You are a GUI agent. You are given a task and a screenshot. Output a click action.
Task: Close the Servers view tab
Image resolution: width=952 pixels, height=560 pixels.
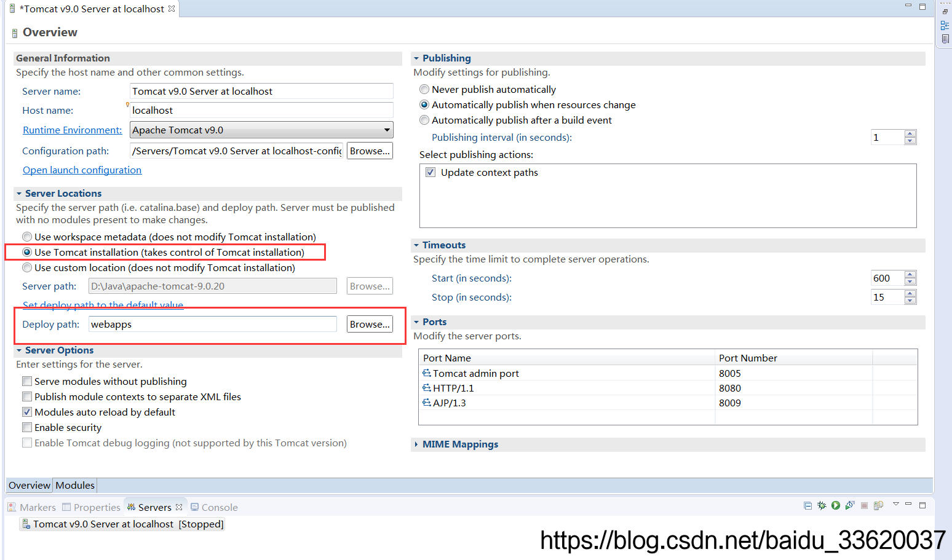coord(179,507)
